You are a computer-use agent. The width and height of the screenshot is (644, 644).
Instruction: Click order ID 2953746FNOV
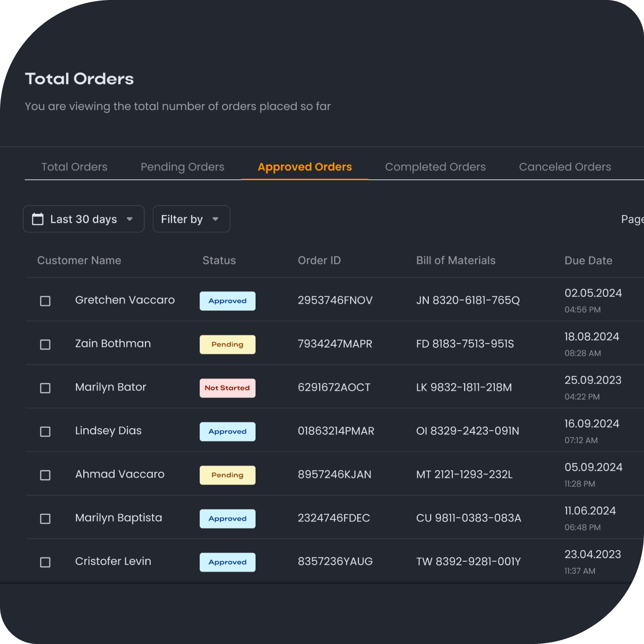point(335,300)
